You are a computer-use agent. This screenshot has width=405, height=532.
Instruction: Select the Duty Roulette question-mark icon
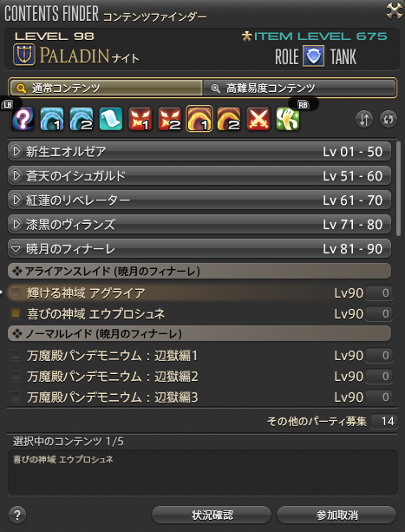(23, 119)
